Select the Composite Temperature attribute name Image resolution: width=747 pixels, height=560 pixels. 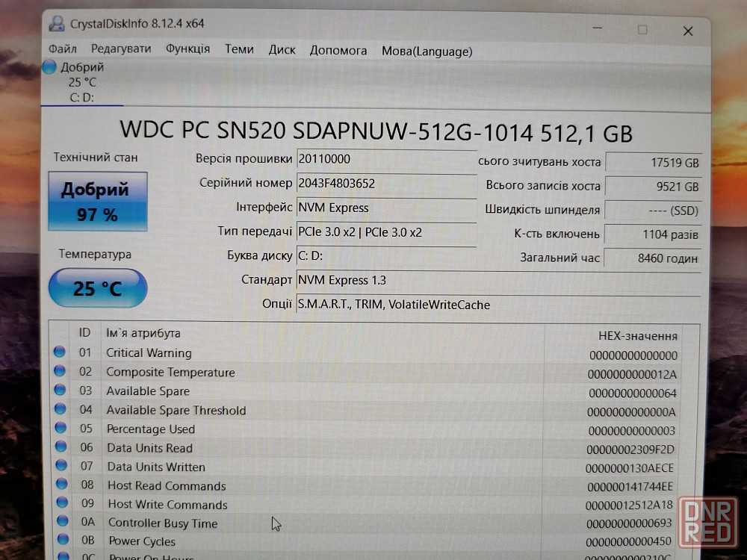click(170, 372)
